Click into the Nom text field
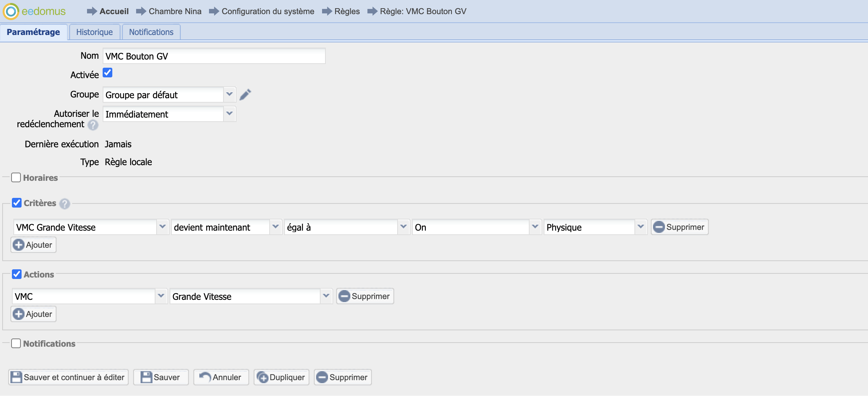The height and width of the screenshot is (398, 868). coord(214,56)
